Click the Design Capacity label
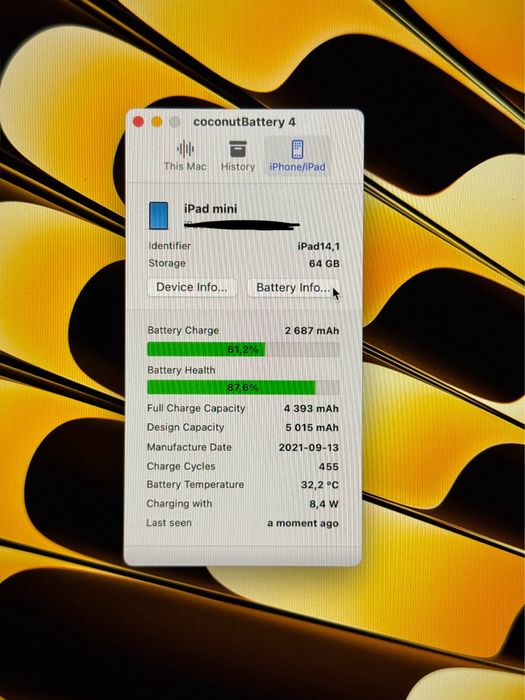Viewport: 525px width, 700px height. coord(185,427)
